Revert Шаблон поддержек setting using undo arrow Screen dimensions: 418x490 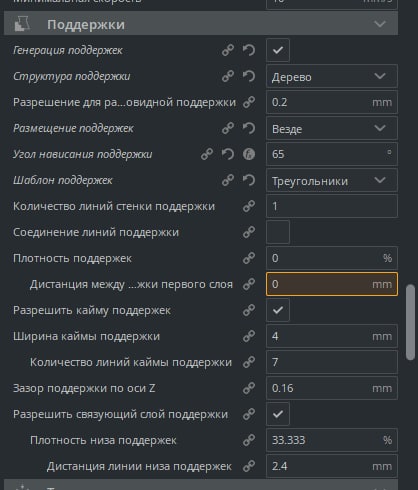pos(249,180)
